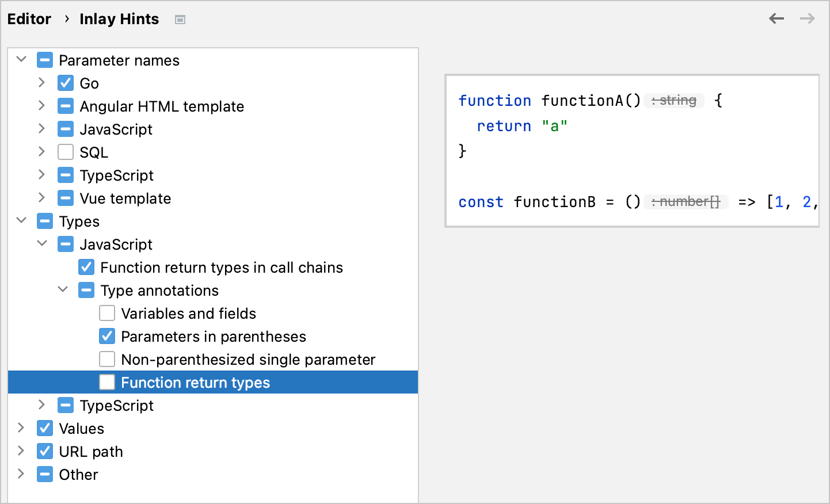Screen dimensions: 830x504
Task: Check the Non-parenthesized single parameter option
Action: (107, 359)
